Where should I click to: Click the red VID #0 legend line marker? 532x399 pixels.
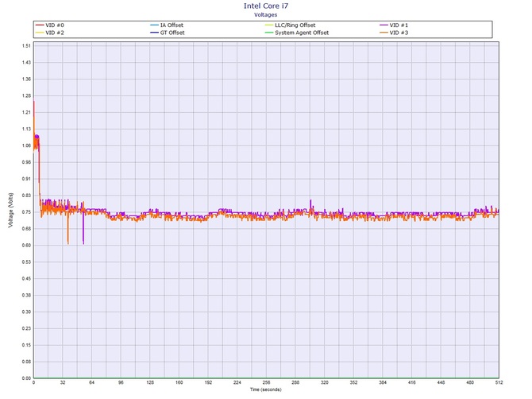pyautogui.click(x=40, y=25)
